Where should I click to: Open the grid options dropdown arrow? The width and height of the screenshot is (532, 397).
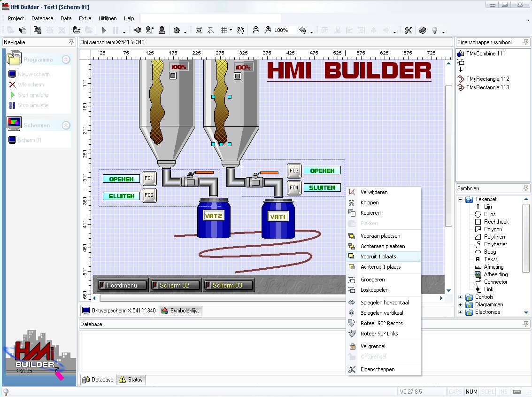(231, 30)
